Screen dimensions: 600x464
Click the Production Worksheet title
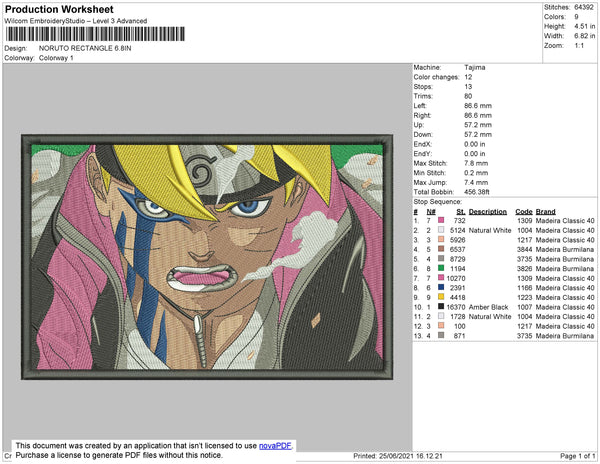pos(59,9)
